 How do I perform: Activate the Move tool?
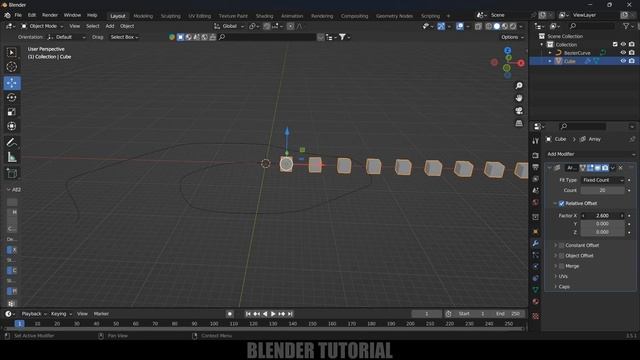12,83
